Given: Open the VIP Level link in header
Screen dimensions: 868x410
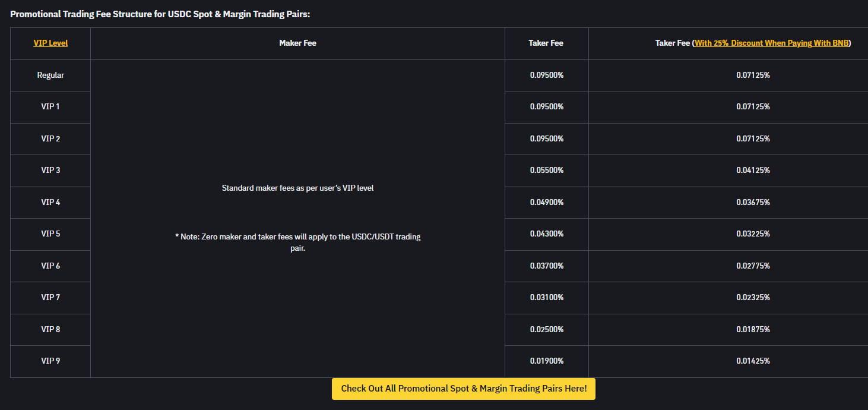Looking at the screenshot, I should [50, 43].
